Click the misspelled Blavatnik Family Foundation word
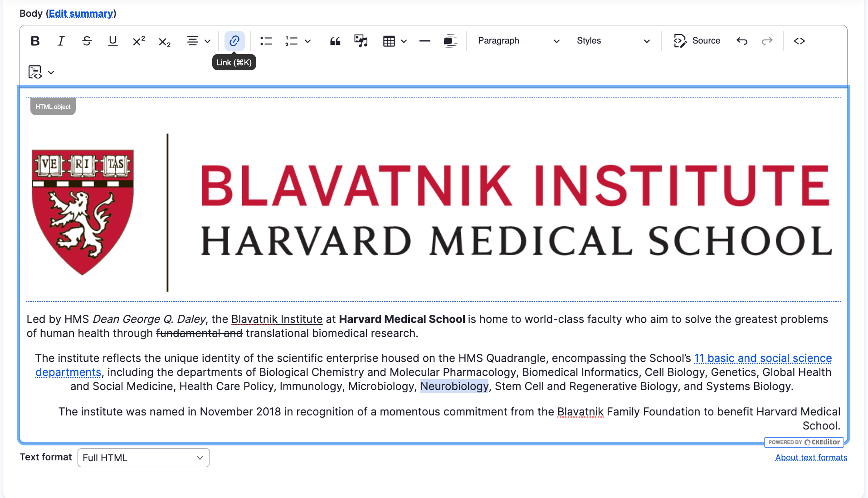 pos(580,412)
